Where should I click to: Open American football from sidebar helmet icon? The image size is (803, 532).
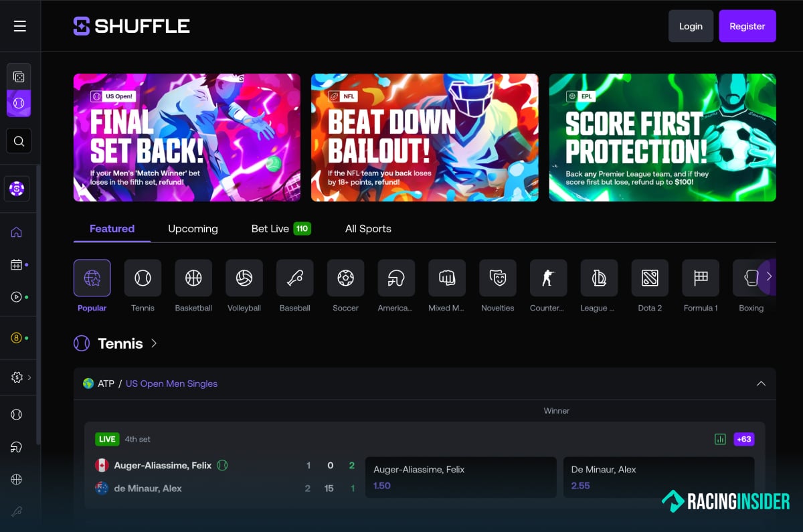tap(17, 447)
